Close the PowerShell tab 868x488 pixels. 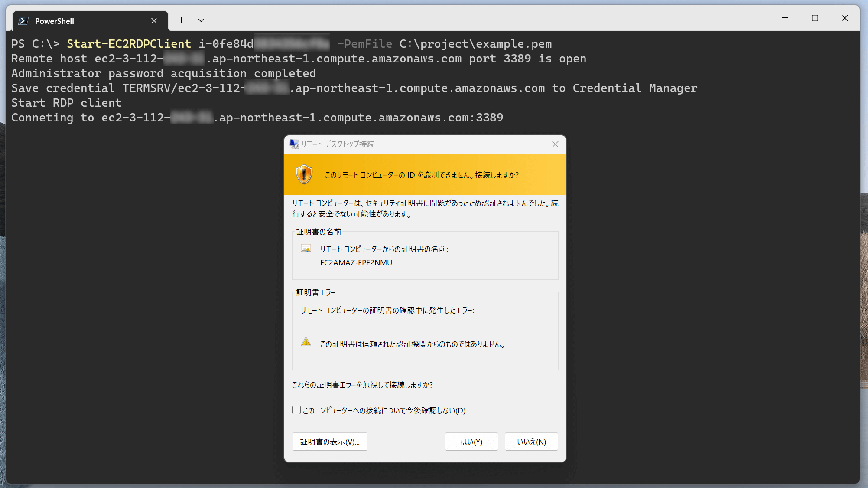click(x=154, y=21)
